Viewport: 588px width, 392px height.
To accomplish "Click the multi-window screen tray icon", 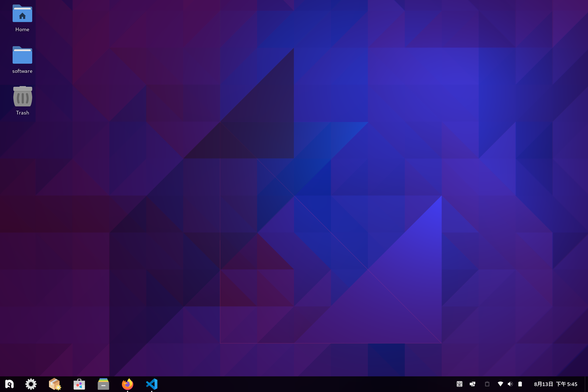I will pyautogui.click(x=472, y=384).
